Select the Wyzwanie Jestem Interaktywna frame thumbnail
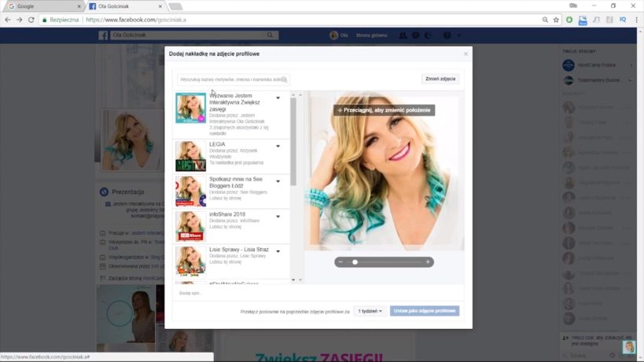644x362 pixels. [190, 108]
